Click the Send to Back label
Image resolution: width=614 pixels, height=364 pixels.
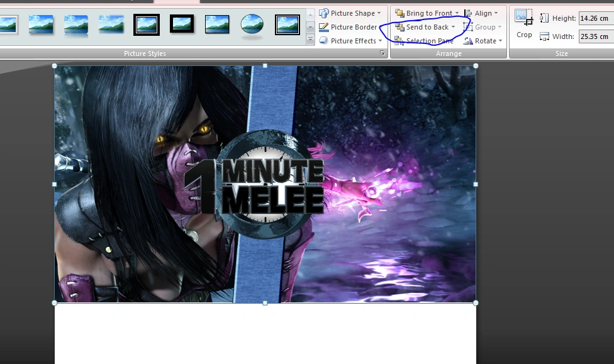[427, 27]
